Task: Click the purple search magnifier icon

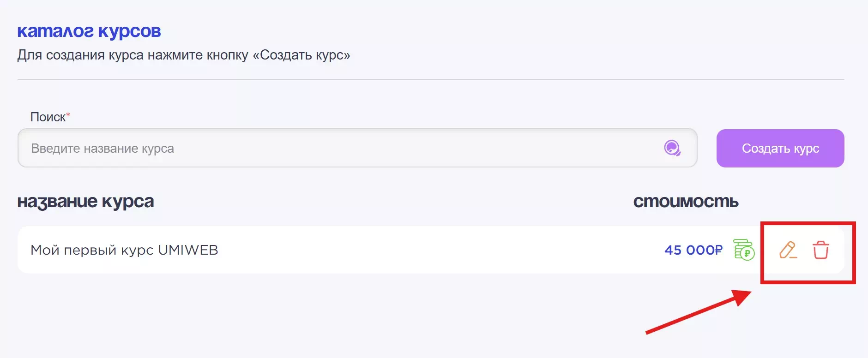Action: pos(672,148)
